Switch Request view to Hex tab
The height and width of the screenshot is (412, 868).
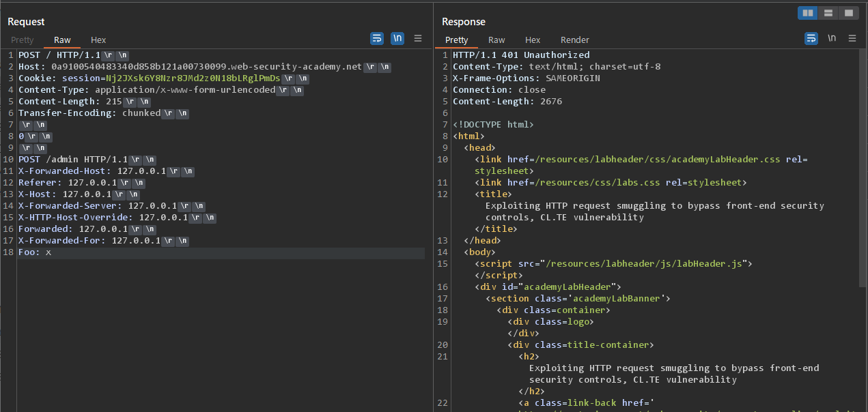coord(98,40)
